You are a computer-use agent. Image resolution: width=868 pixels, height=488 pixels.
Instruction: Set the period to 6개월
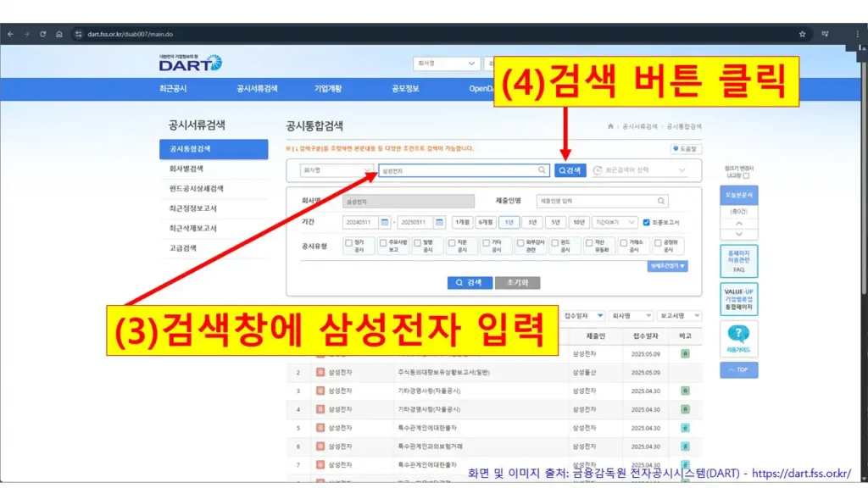coord(485,223)
